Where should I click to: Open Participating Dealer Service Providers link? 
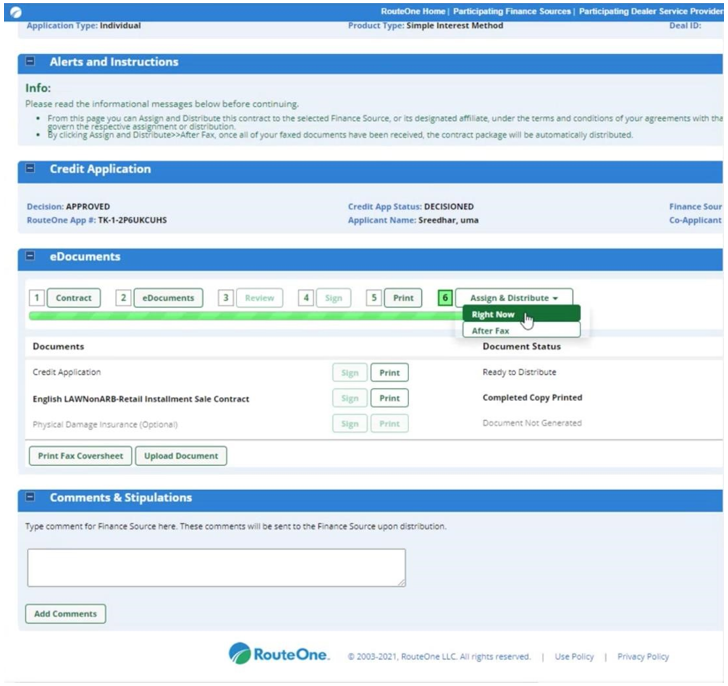[651, 11]
